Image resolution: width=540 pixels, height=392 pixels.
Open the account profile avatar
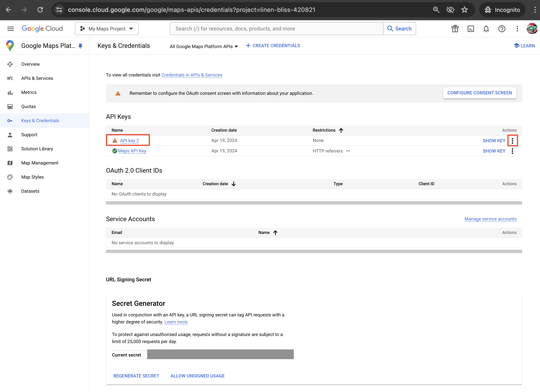point(532,29)
